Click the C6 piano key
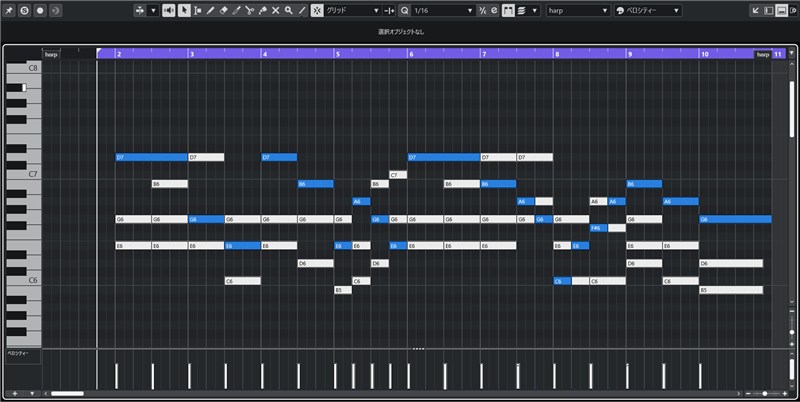Viewport: 800px width, 402px height. [24, 280]
